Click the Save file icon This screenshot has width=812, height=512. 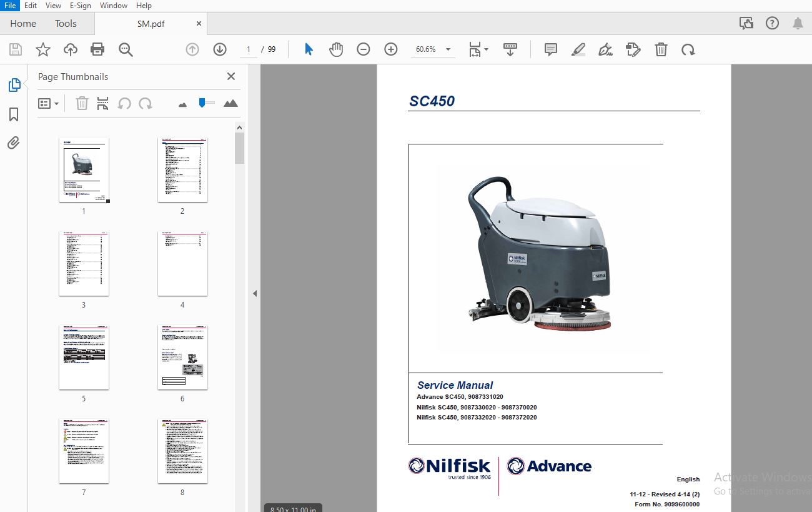point(16,49)
